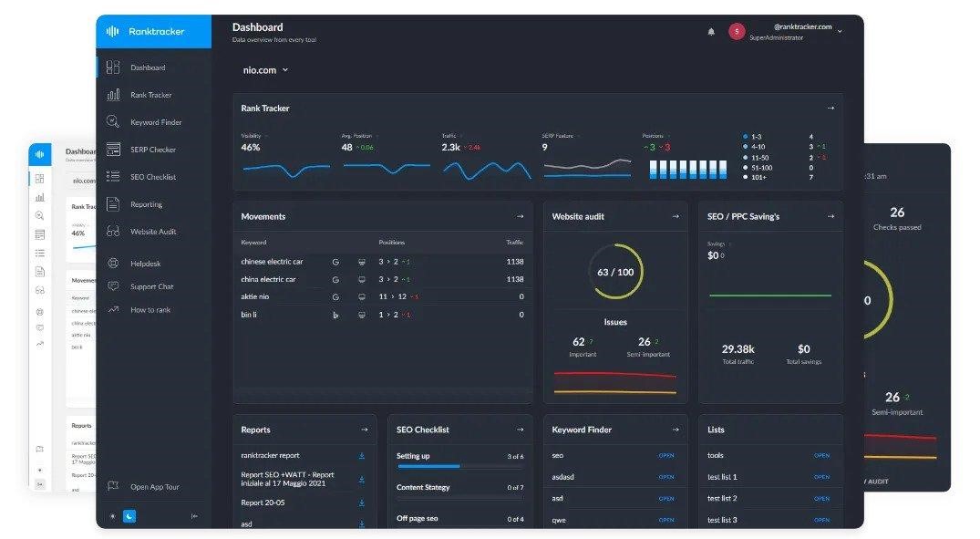
Task: Select Reporting in the sidebar
Action: [146, 204]
